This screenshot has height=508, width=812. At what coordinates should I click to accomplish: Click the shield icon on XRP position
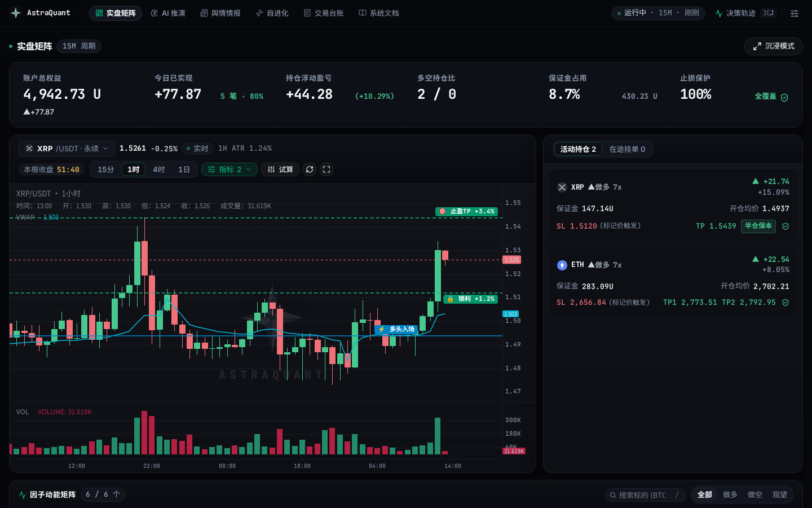tap(785, 226)
